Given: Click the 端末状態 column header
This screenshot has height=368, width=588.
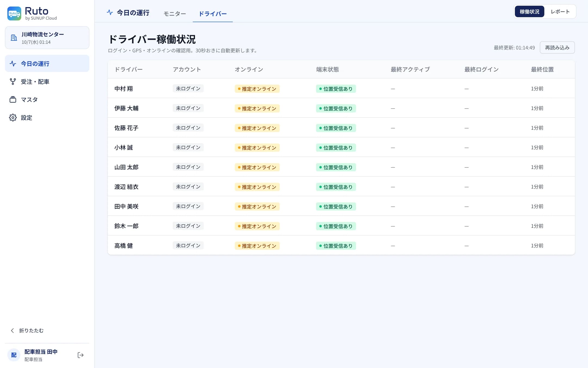Looking at the screenshot, I should 327,69.
